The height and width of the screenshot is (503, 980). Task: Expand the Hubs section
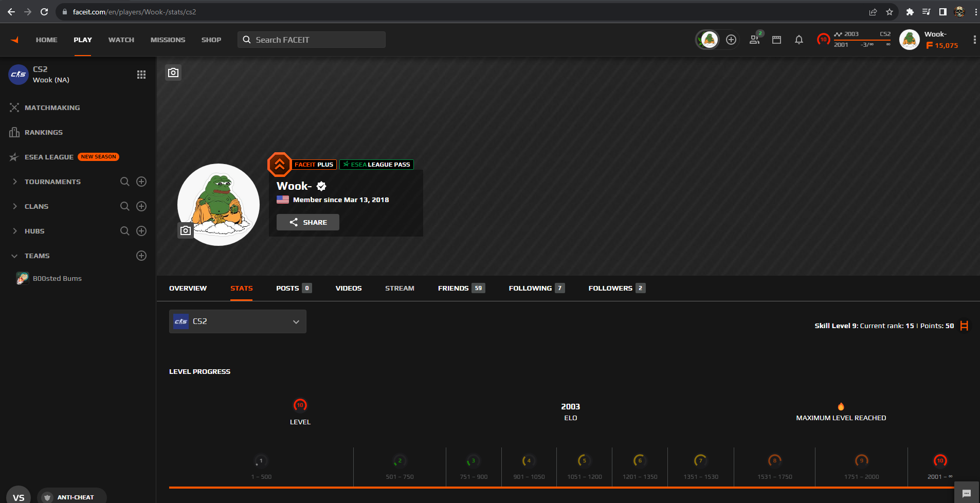click(x=15, y=231)
